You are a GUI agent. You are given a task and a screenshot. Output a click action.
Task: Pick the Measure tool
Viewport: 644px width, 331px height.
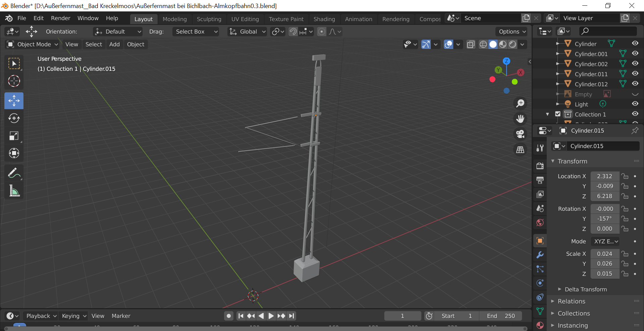14,191
